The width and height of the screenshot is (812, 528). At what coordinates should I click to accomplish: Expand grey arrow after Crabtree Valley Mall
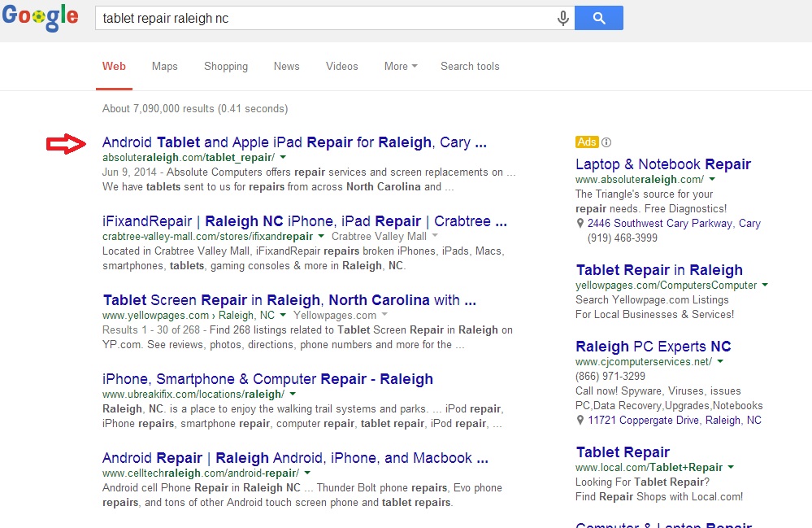[x=435, y=236]
